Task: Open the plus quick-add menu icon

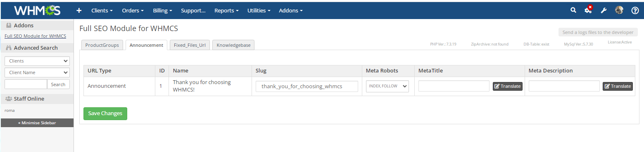Action: tap(79, 10)
